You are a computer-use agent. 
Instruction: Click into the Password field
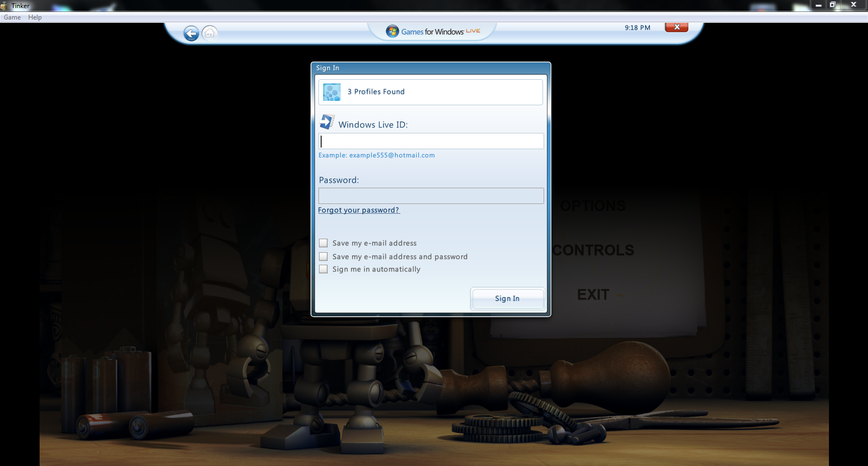coord(431,196)
